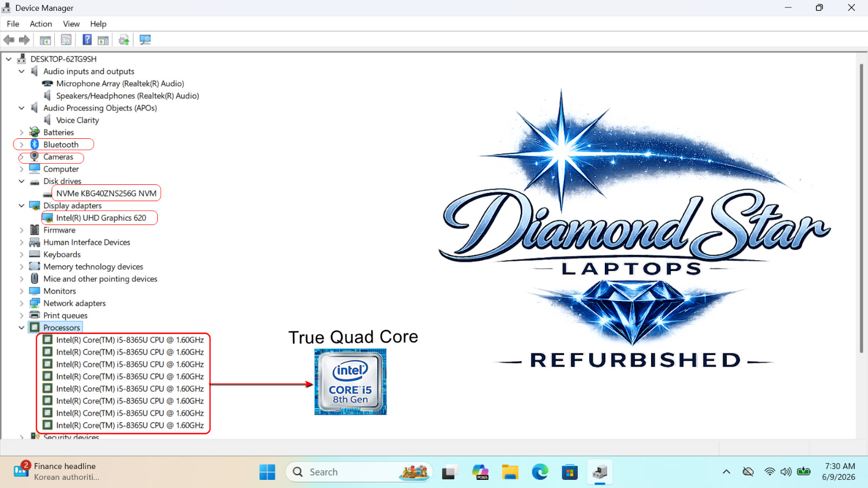Image resolution: width=868 pixels, height=488 pixels.
Task: Expand the Batteries chevron
Action: coord(22,132)
